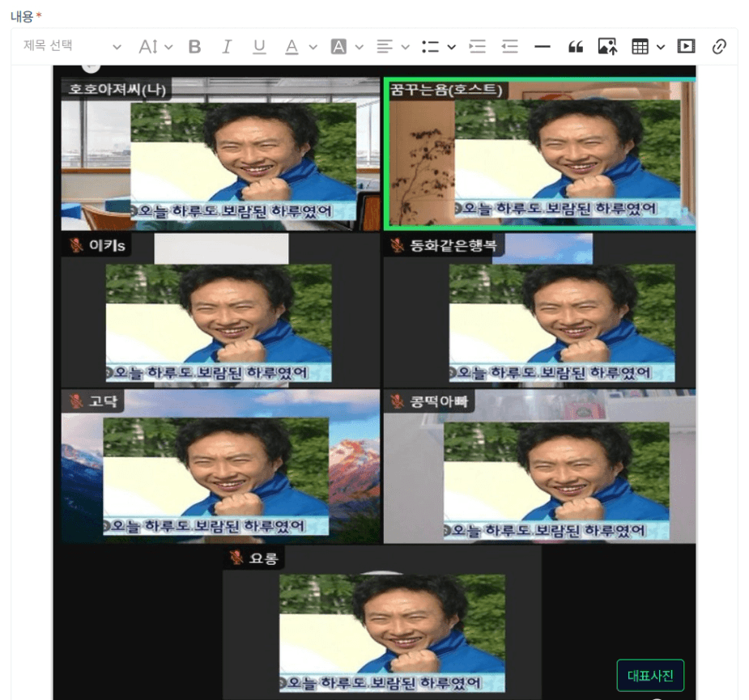
Task: Insert a blockquote
Action: 576,47
